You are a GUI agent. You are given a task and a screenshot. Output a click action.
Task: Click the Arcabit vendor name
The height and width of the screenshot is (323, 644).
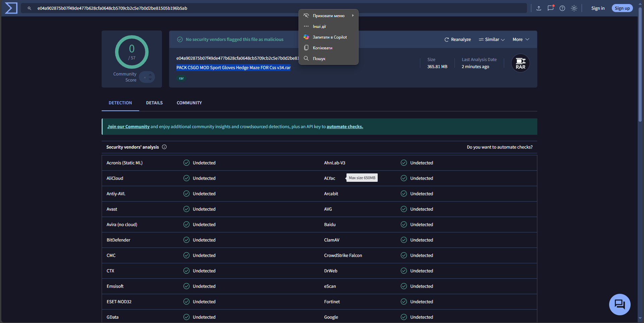[331, 194]
